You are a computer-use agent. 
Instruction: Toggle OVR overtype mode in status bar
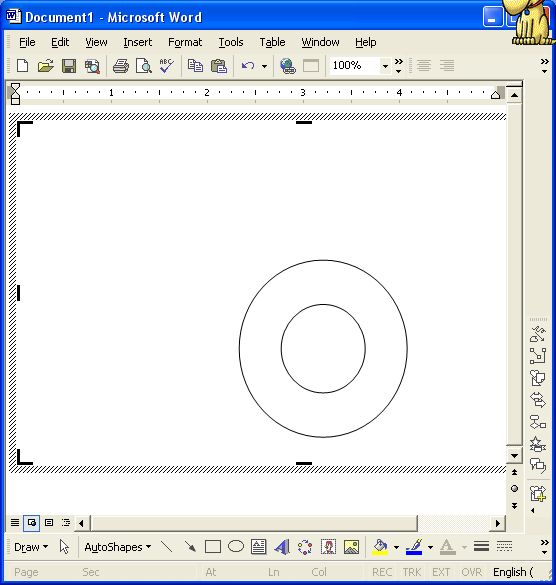pyautogui.click(x=471, y=572)
